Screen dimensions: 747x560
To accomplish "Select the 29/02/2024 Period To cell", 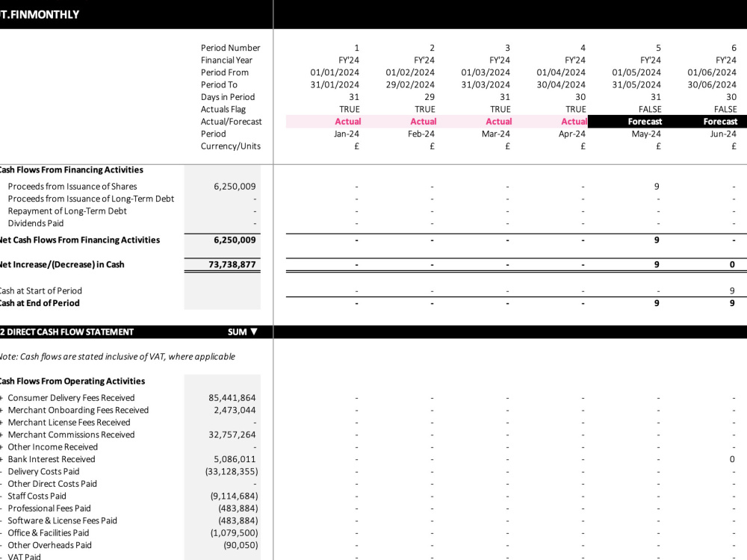I will [x=409, y=85].
